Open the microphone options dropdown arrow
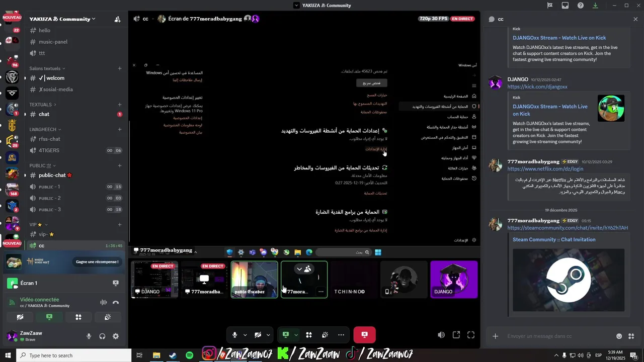 245,335
